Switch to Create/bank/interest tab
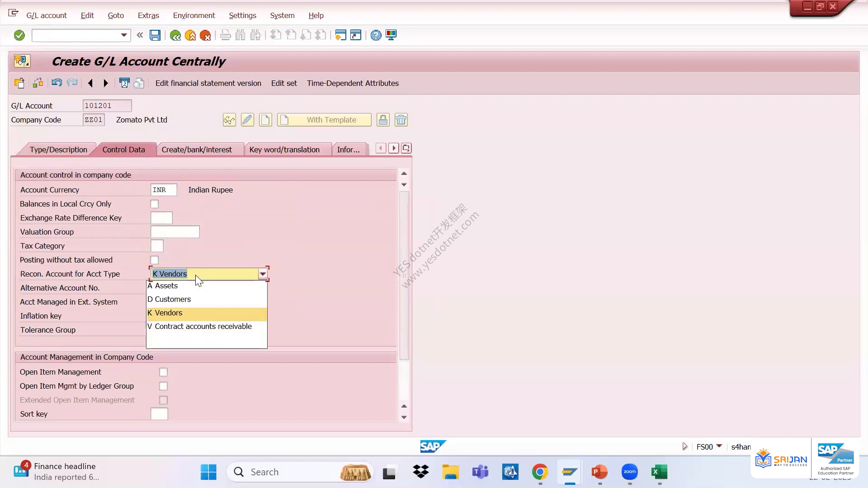Viewport: 868px width, 488px height. 197,150
